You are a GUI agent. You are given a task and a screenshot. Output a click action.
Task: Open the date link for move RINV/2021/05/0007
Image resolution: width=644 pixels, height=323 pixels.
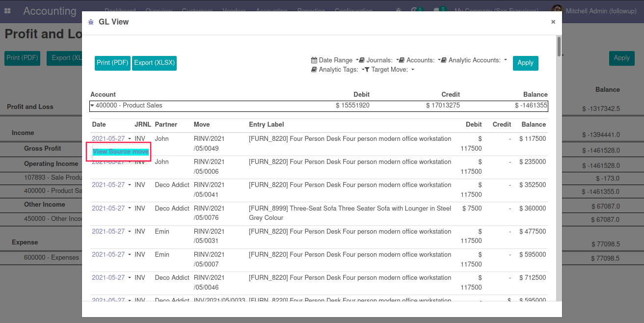(x=108, y=255)
